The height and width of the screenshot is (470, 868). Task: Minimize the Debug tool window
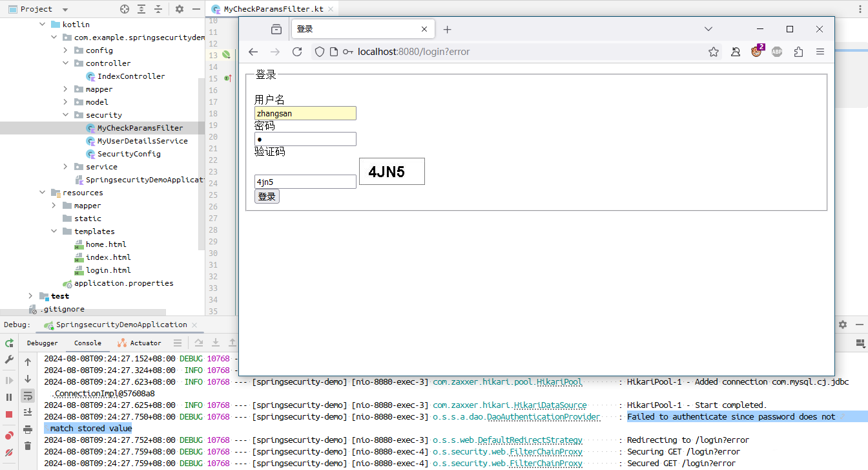(860, 325)
